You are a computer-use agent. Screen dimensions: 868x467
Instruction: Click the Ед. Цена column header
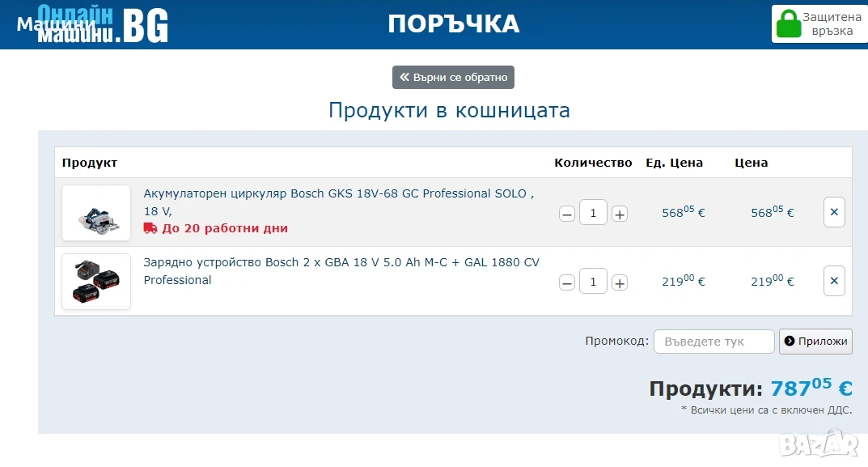tap(674, 163)
